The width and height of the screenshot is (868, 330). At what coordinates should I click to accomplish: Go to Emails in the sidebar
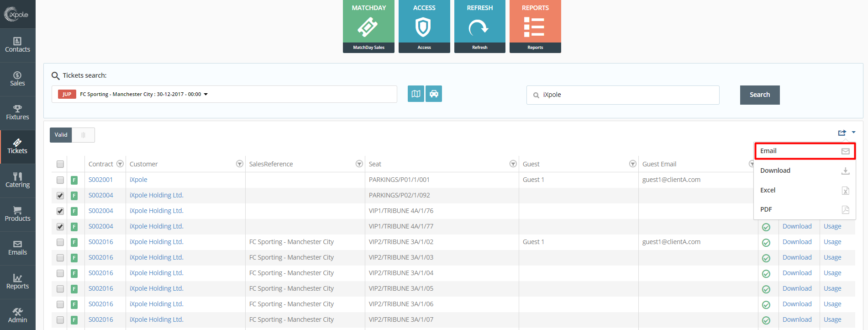point(17,248)
